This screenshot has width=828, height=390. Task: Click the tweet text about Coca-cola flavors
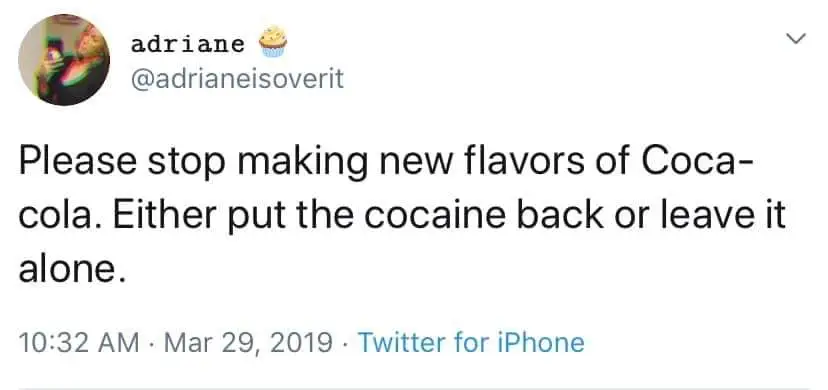[402, 215]
